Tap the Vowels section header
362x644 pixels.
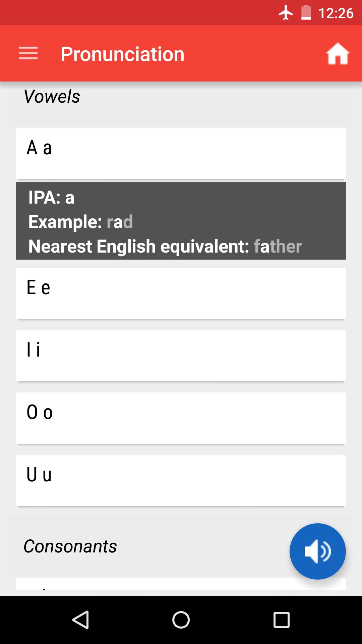pyautogui.click(x=52, y=97)
